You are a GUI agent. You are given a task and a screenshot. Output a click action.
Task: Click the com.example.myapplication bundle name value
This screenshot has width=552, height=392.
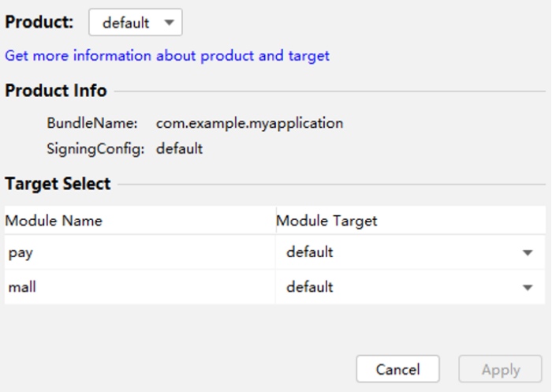250,123
